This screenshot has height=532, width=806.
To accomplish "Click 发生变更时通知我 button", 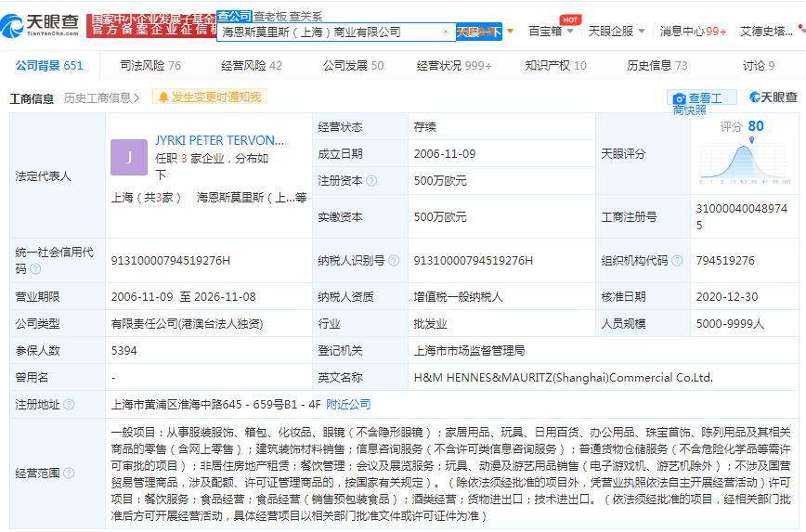I will pyautogui.click(x=210, y=97).
